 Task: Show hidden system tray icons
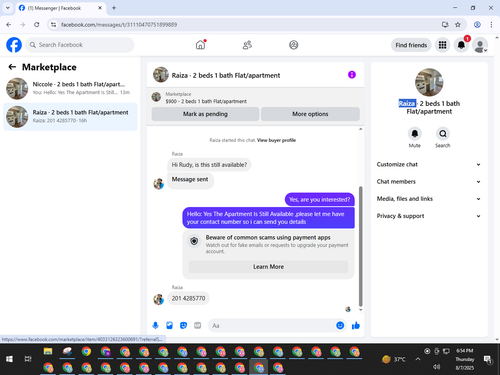[x=417, y=359]
